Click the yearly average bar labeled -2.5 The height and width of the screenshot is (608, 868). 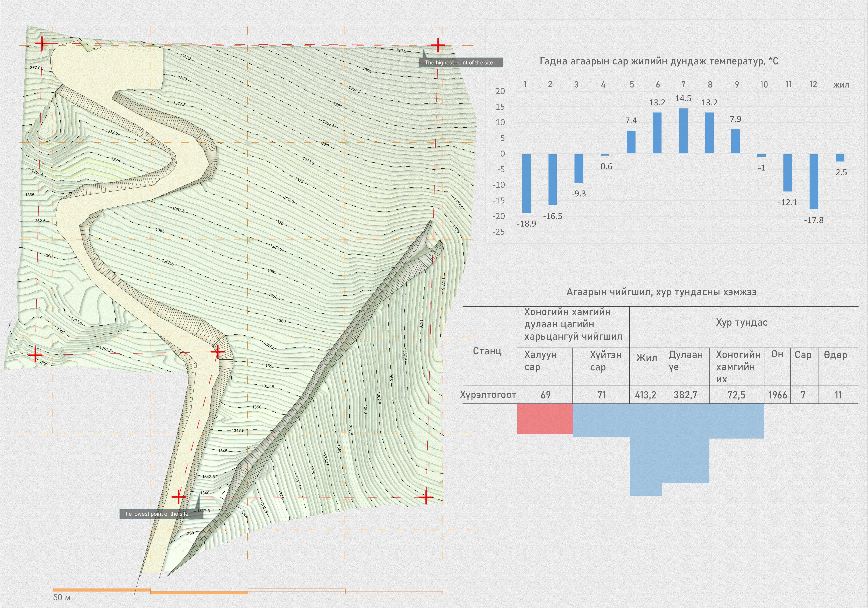point(840,158)
